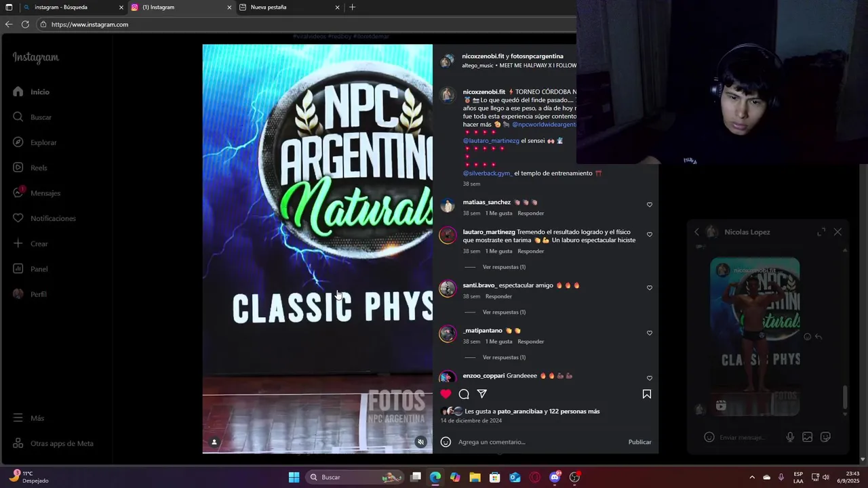
Task: Open File Explorer from taskbar
Action: coord(475,477)
